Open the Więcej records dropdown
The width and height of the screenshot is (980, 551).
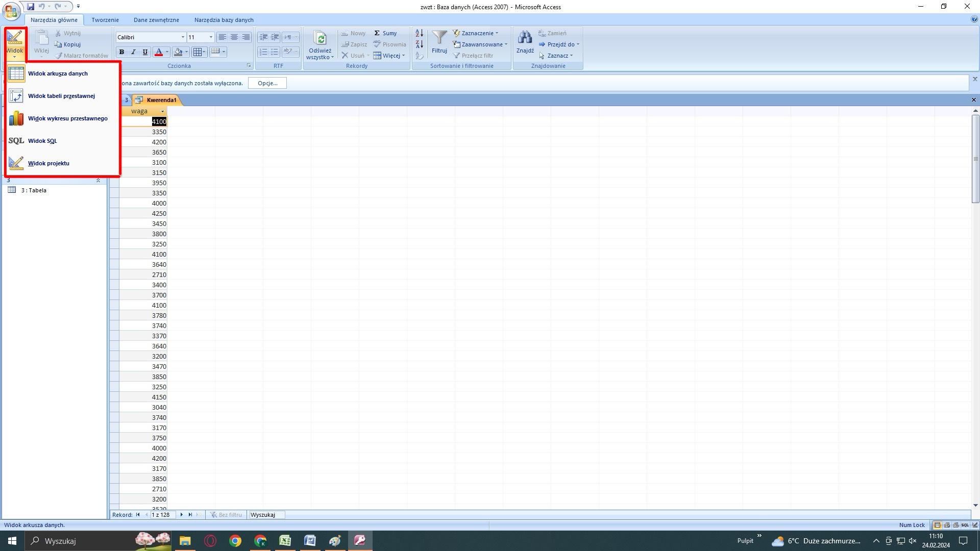click(389, 56)
